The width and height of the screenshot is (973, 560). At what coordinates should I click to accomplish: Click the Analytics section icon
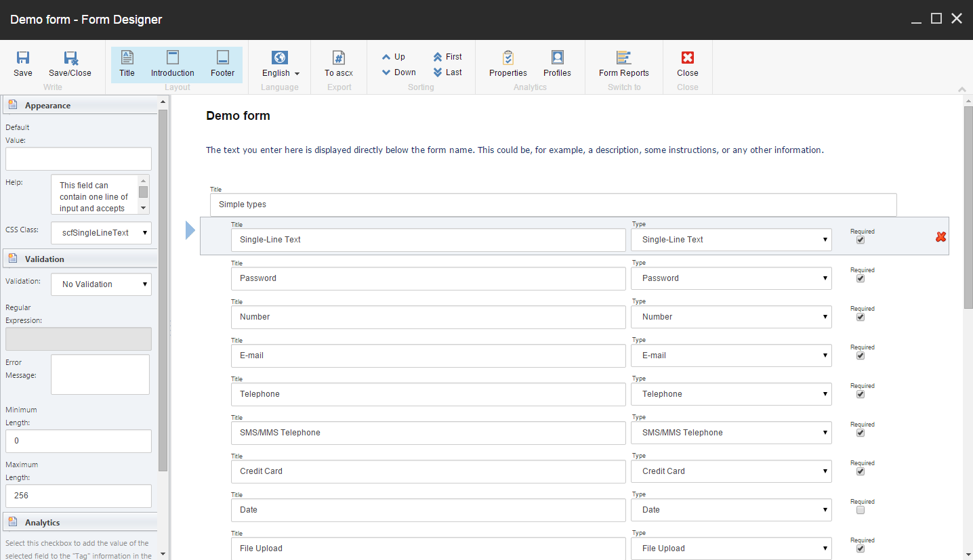click(x=13, y=522)
